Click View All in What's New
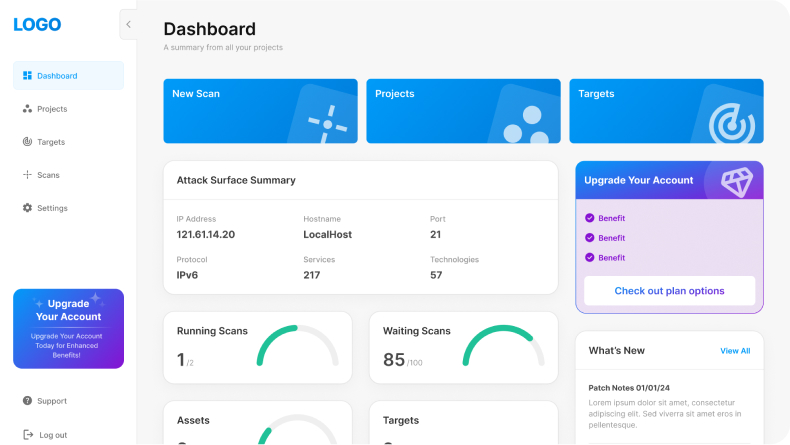Image resolution: width=790 pixels, height=445 pixels. (x=735, y=351)
